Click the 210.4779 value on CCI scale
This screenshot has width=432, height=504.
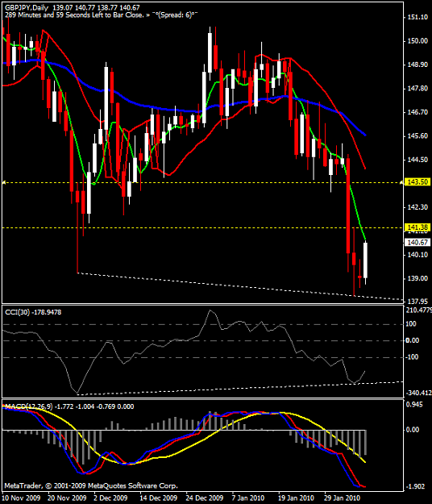click(x=419, y=310)
